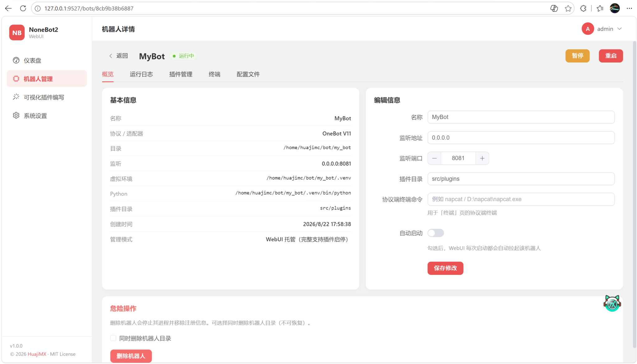Restart the bot with 重启 button

click(611, 56)
